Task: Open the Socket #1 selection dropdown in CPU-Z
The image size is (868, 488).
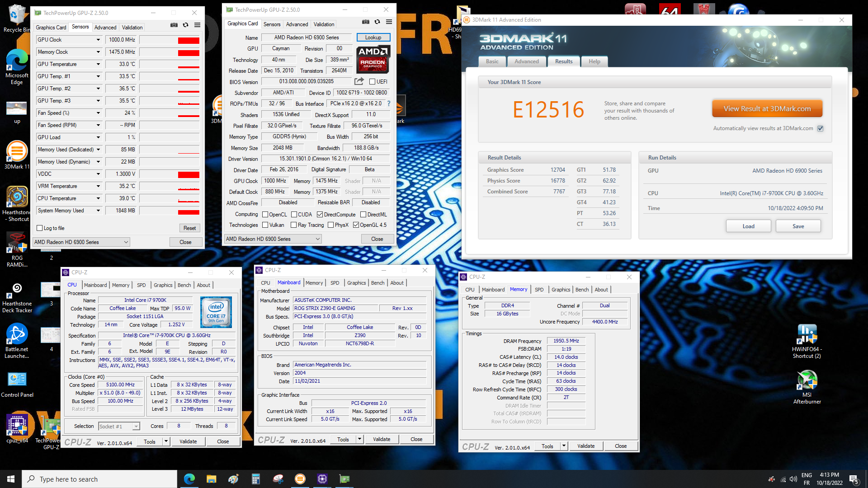Action: coord(119,426)
